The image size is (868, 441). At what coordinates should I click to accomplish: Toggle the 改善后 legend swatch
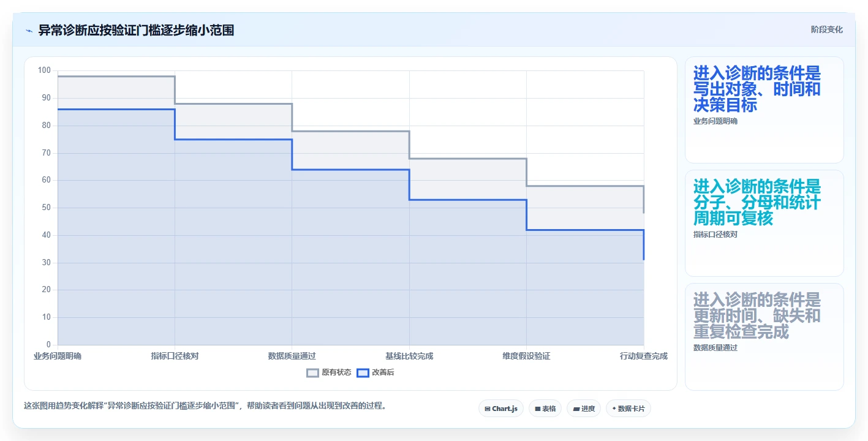pyautogui.click(x=363, y=372)
